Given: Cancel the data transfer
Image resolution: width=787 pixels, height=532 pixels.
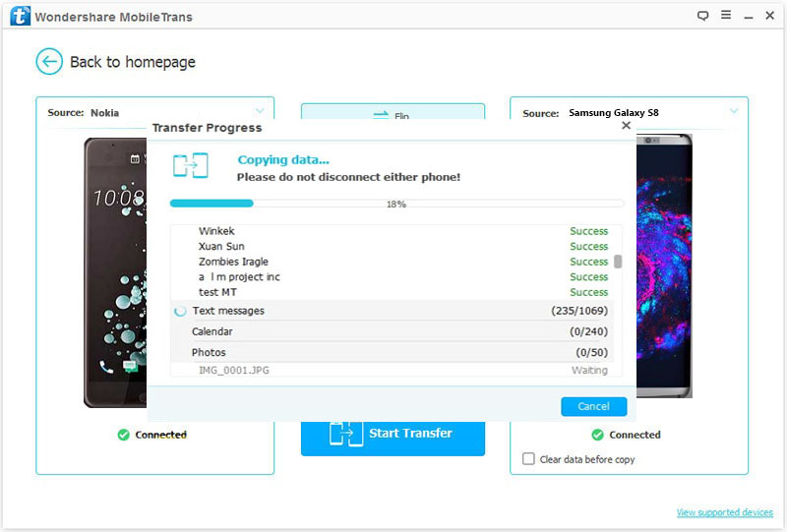Looking at the screenshot, I should [594, 406].
